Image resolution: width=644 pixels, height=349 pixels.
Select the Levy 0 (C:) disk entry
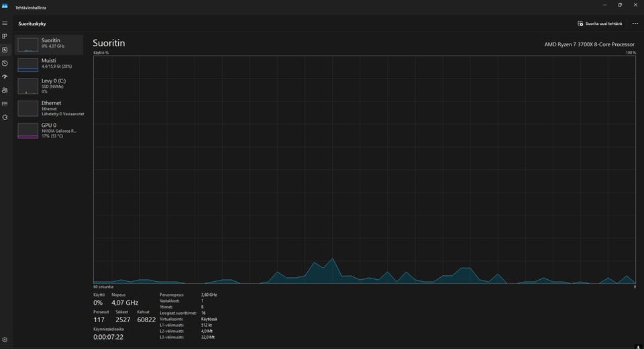click(49, 86)
